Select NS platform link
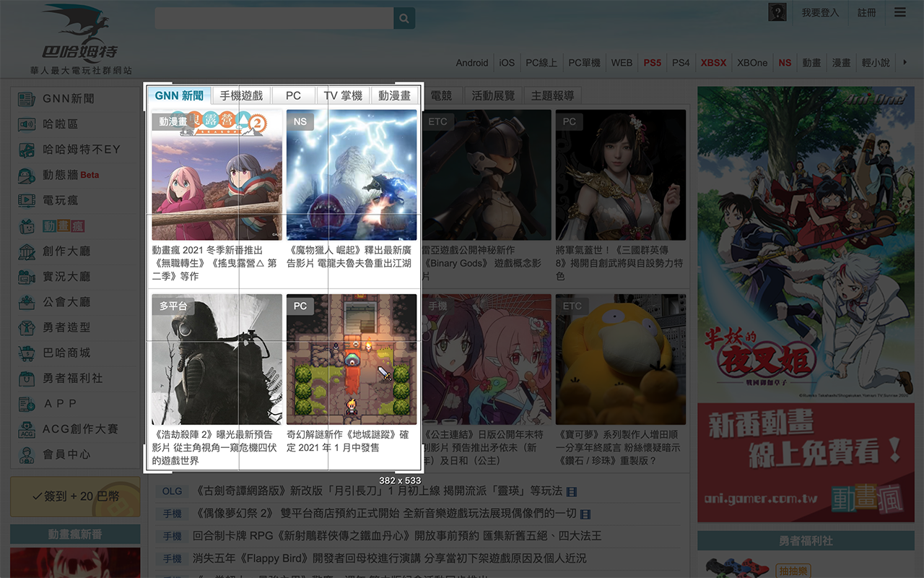Viewport: 924px width, 578px height. click(785, 63)
